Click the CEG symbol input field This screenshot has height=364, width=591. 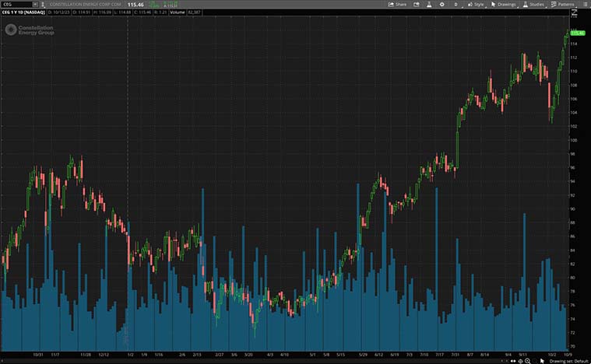[x=17, y=4]
